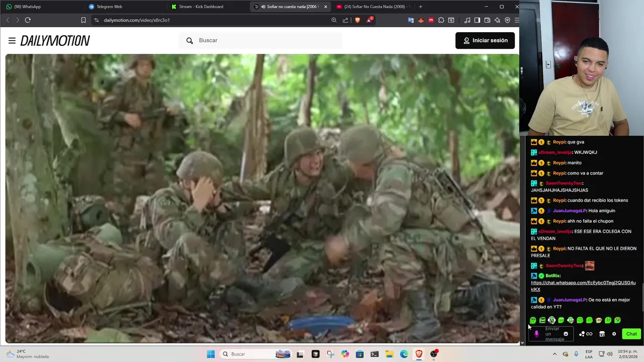The width and height of the screenshot is (644, 362).
Task: Open File Explorer from taskbar
Action: click(389, 354)
